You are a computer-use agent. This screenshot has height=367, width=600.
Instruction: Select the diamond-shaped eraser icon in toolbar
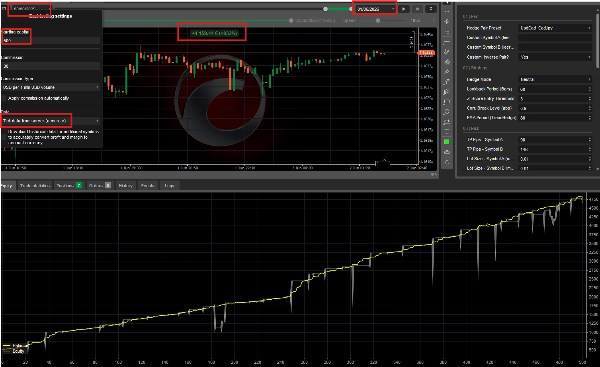pos(447,62)
